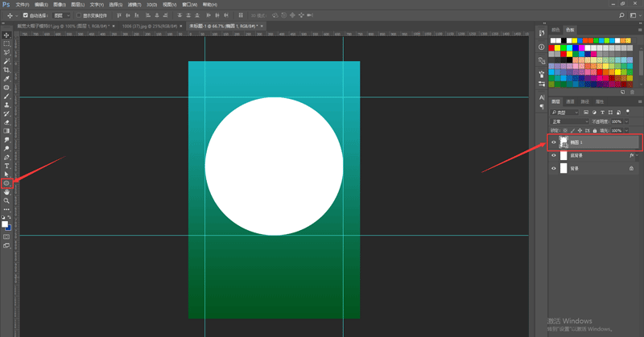The height and width of the screenshot is (337, 644).
Task: Select the Brush tool
Action: [x=6, y=96]
